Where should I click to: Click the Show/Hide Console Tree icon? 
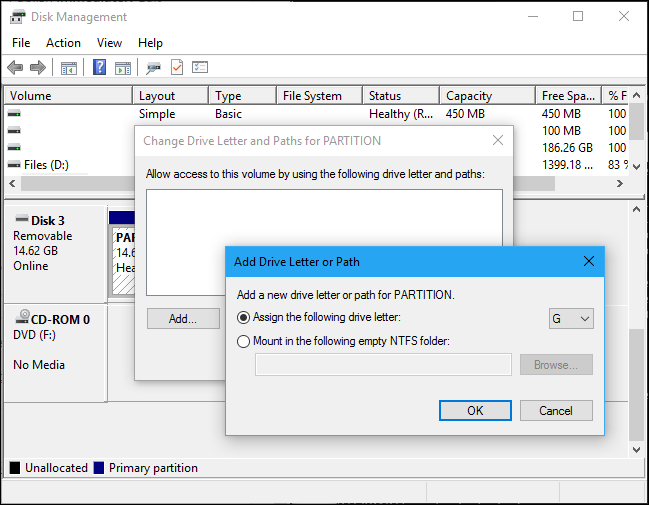point(69,68)
